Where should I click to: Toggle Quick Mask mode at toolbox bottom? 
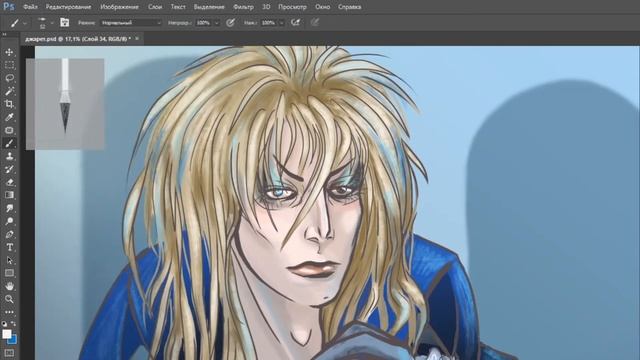(x=9, y=353)
